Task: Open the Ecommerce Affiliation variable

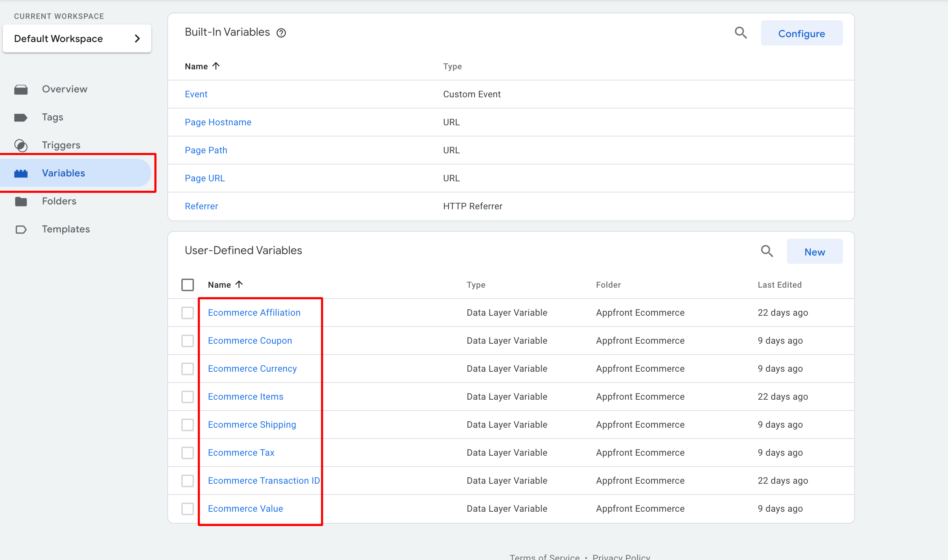Action: (254, 313)
